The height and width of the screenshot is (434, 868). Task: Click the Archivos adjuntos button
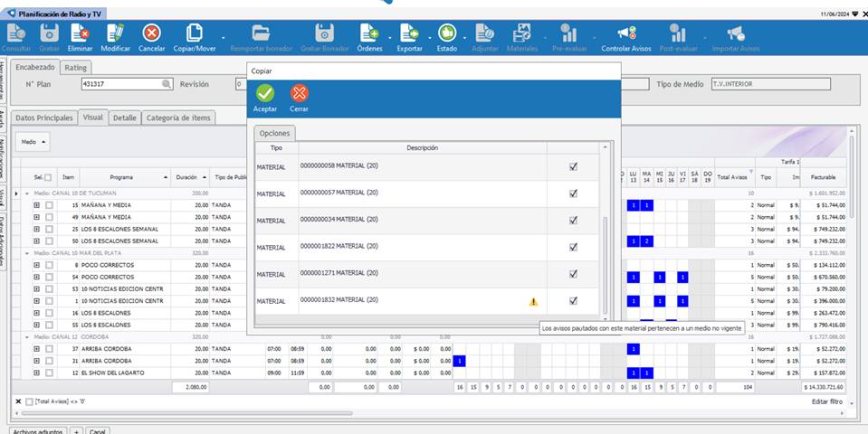tap(38, 430)
